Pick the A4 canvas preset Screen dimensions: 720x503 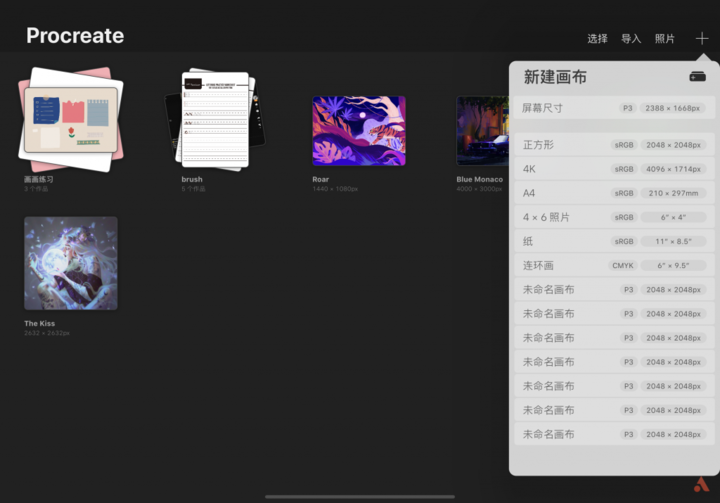point(614,193)
